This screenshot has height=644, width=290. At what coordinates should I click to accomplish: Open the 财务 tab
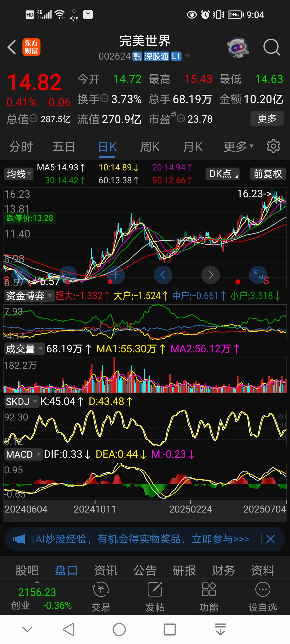pyautogui.click(x=224, y=570)
